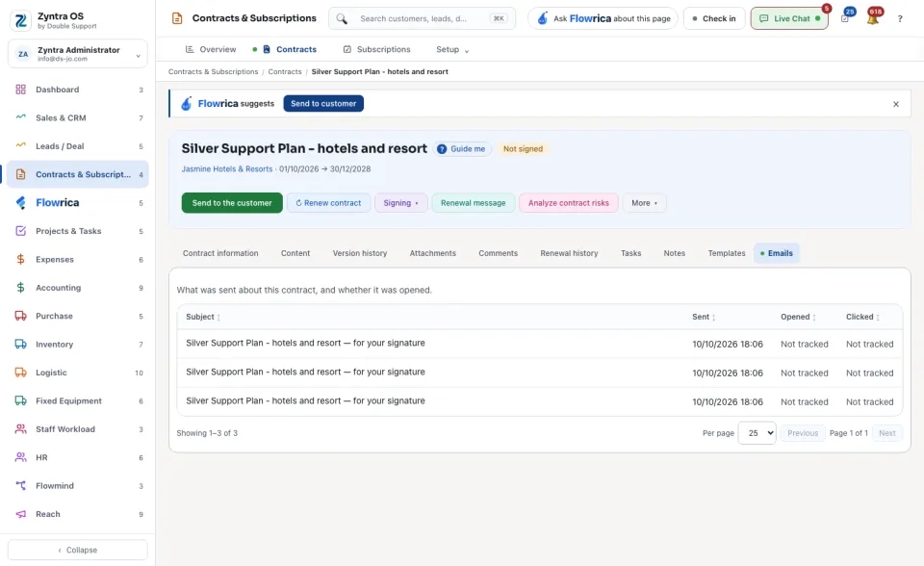Image resolution: width=924 pixels, height=566 pixels.
Task: Open Dashboard from the sidebar icon
Action: (x=20, y=90)
